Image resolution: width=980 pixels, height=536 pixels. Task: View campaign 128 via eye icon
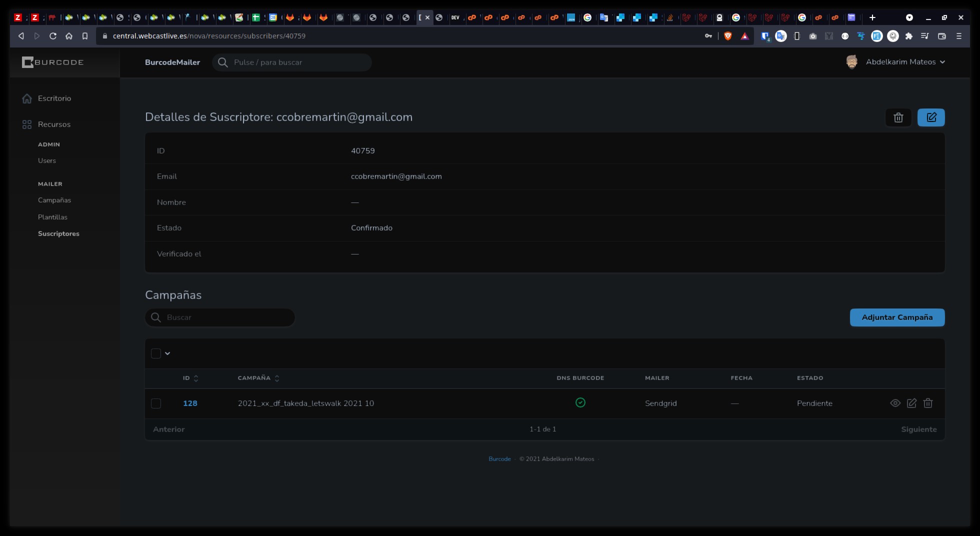click(895, 403)
